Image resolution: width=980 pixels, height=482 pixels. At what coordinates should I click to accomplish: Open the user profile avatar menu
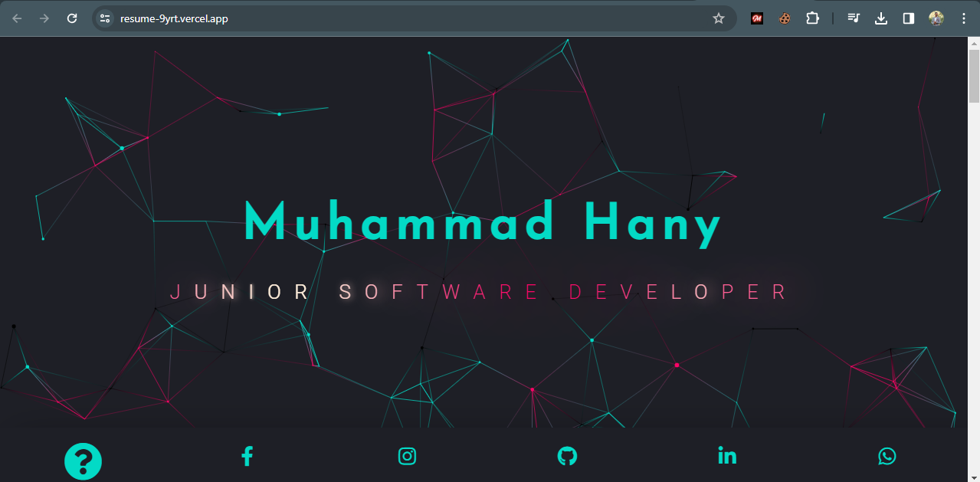coord(936,18)
